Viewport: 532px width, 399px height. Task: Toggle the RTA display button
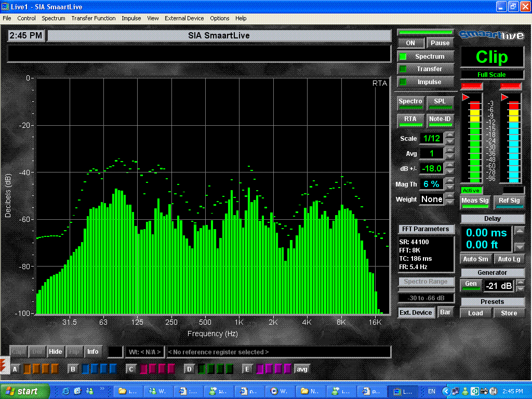tap(410, 121)
